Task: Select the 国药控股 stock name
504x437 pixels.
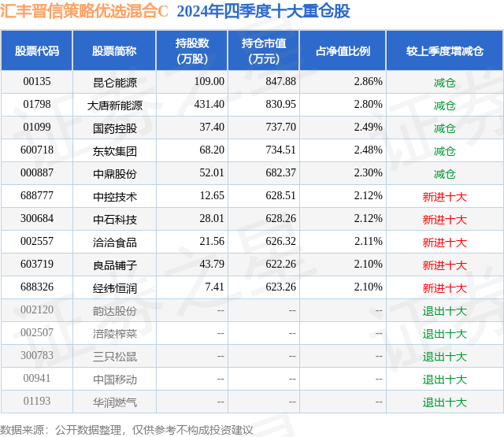Action: click(x=115, y=128)
